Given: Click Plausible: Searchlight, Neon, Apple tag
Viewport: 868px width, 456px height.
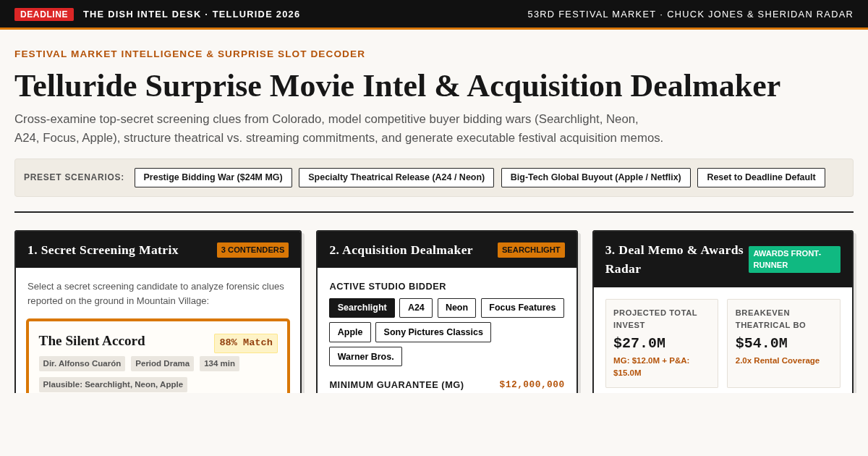Looking at the screenshot, I should tap(113, 385).
